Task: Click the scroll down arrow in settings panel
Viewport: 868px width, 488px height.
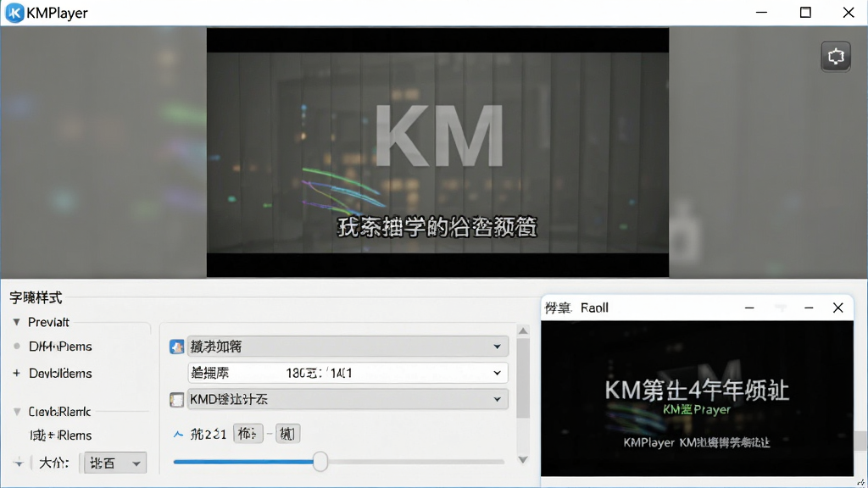Action: pyautogui.click(x=523, y=460)
